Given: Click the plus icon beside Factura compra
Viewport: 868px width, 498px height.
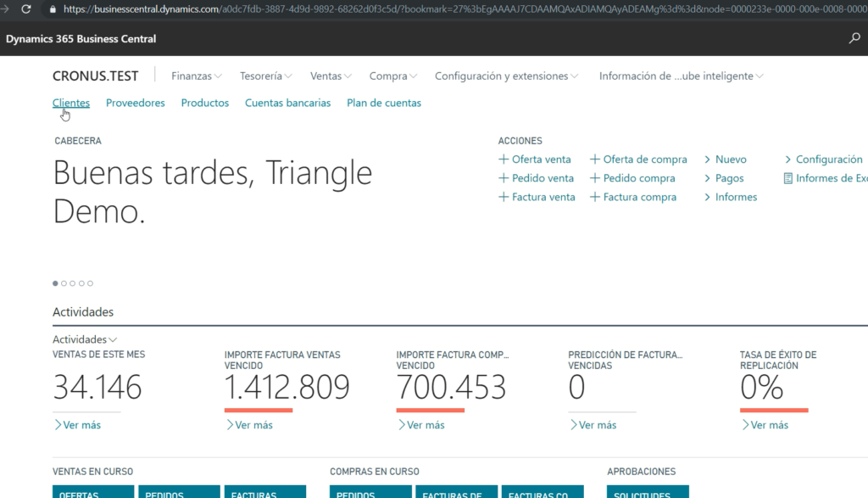Looking at the screenshot, I should tap(595, 197).
